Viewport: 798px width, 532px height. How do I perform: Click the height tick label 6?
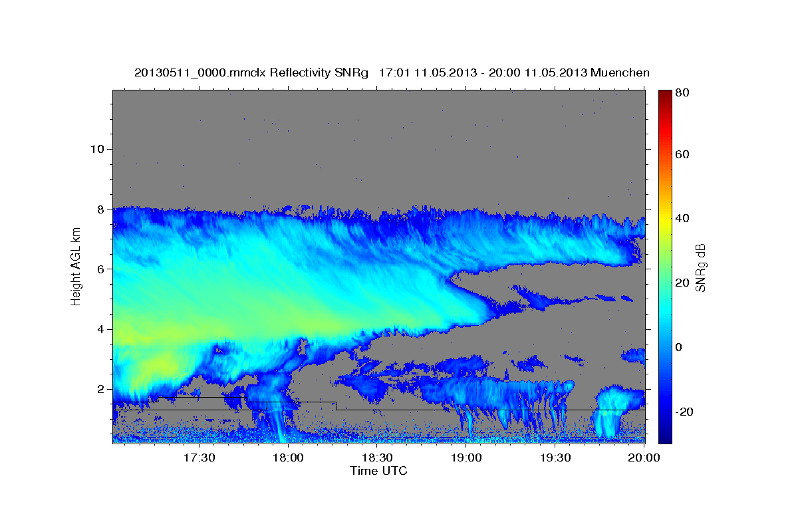tap(100, 269)
